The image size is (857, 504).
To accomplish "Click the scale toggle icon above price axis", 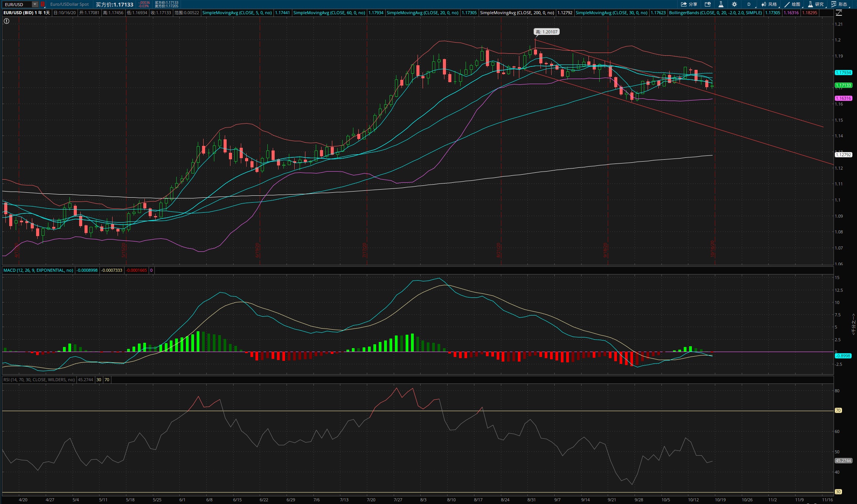I will click(x=839, y=13).
